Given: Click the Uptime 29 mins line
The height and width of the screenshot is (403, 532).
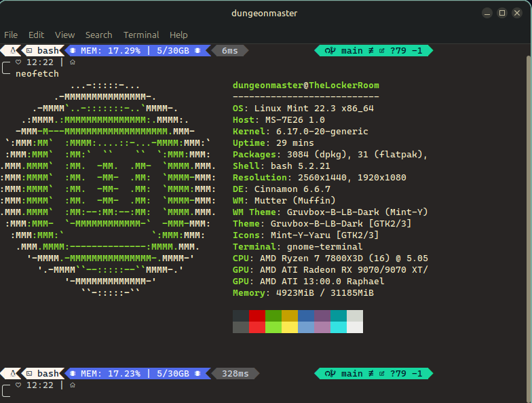Looking at the screenshot, I should pos(273,143).
